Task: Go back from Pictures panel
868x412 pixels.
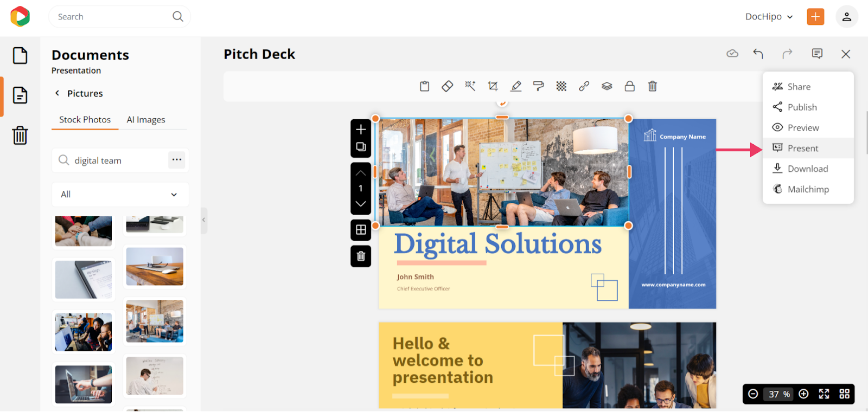Action: [58, 93]
